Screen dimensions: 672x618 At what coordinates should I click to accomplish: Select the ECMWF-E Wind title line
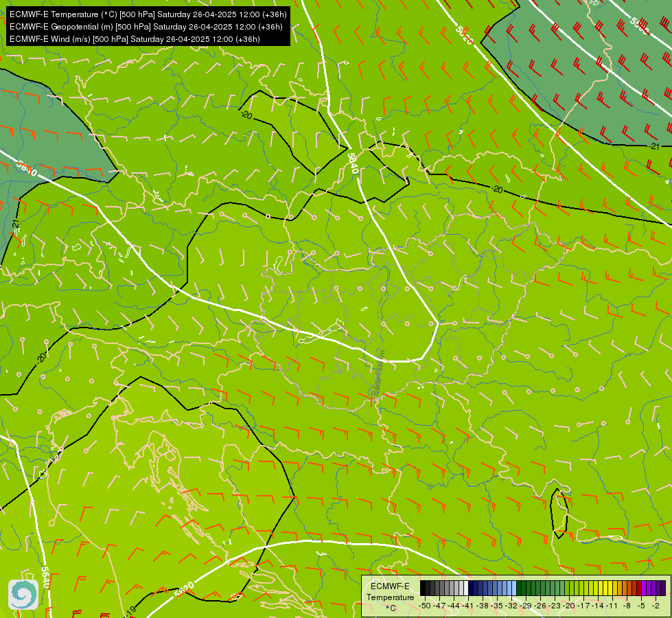135,39
